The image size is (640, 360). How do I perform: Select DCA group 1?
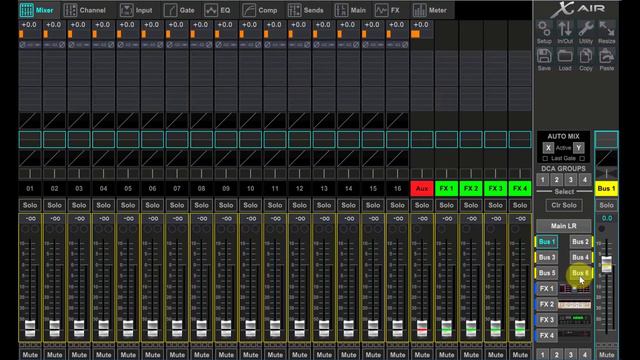click(542, 180)
